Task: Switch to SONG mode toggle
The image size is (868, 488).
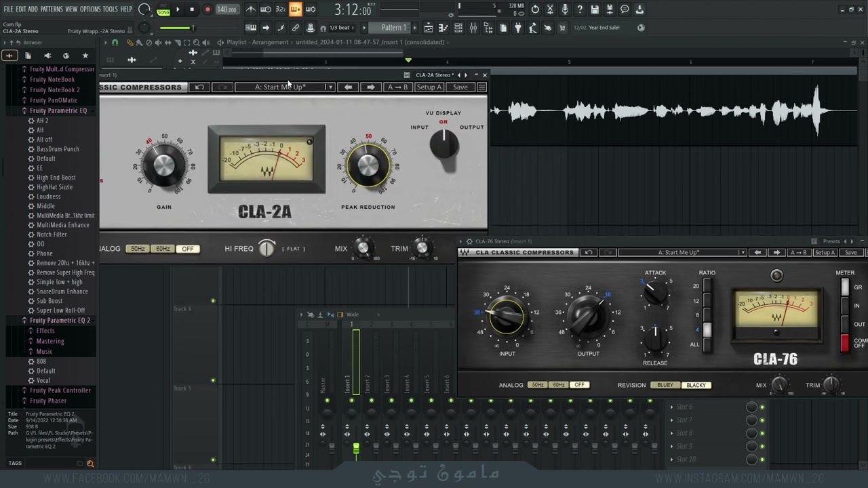Action: pyautogui.click(x=163, y=12)
